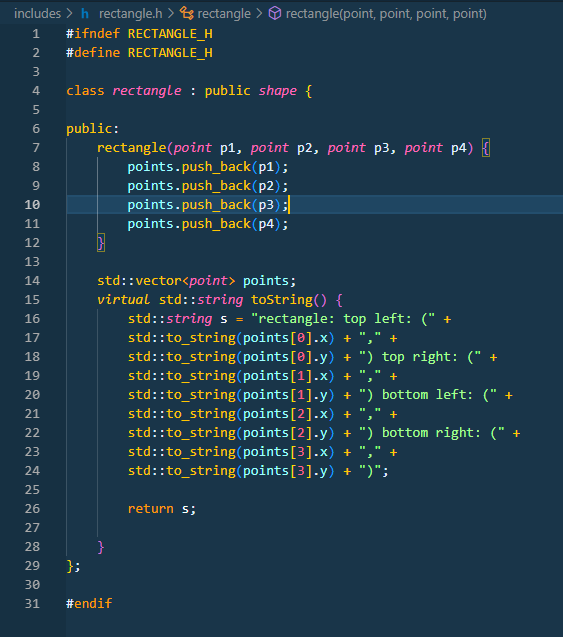The height and width of the screenshot is (637, 563).
Task: Click 'p2' argument on line 9
Action: click(266, 186)
